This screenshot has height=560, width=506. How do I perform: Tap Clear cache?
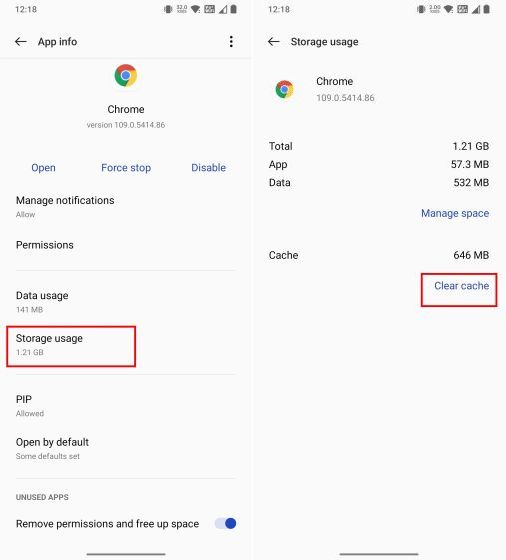pos(461,286)
